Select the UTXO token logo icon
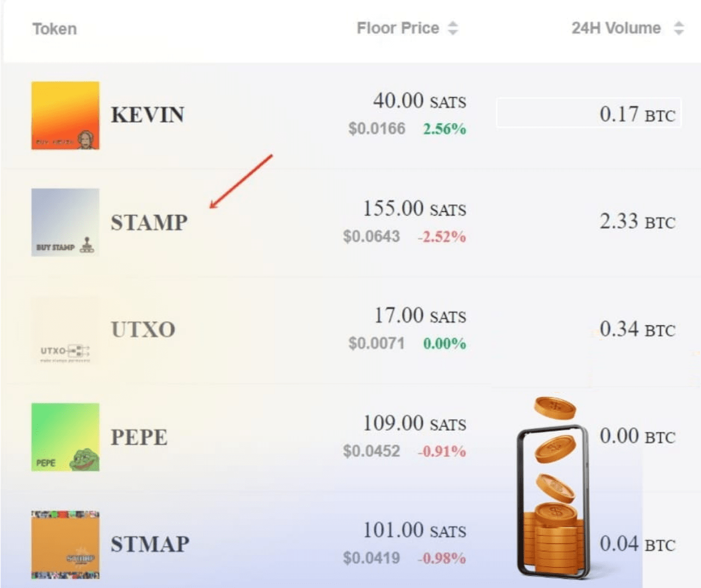This screenshot has height=588, width=701. (65, 329)
